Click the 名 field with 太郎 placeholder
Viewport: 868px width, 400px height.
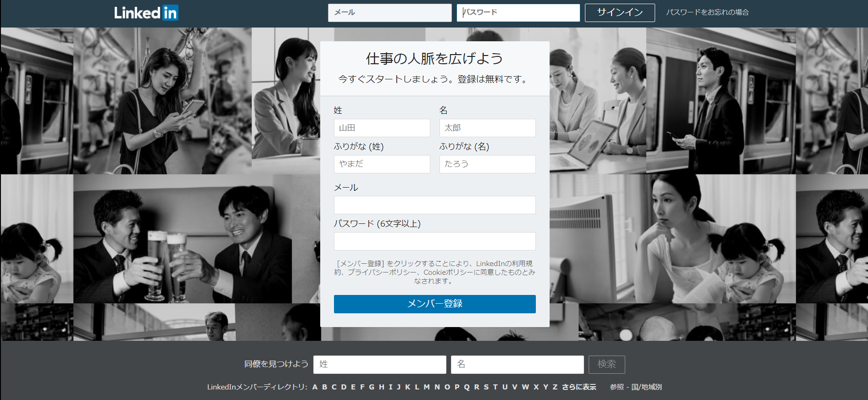488,128
